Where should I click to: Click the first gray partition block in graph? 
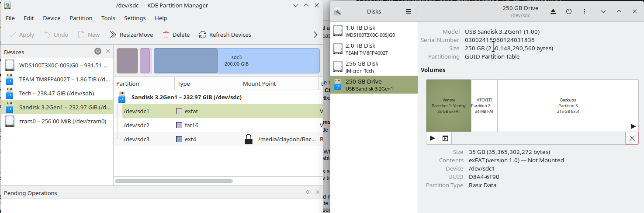(127, 60)
